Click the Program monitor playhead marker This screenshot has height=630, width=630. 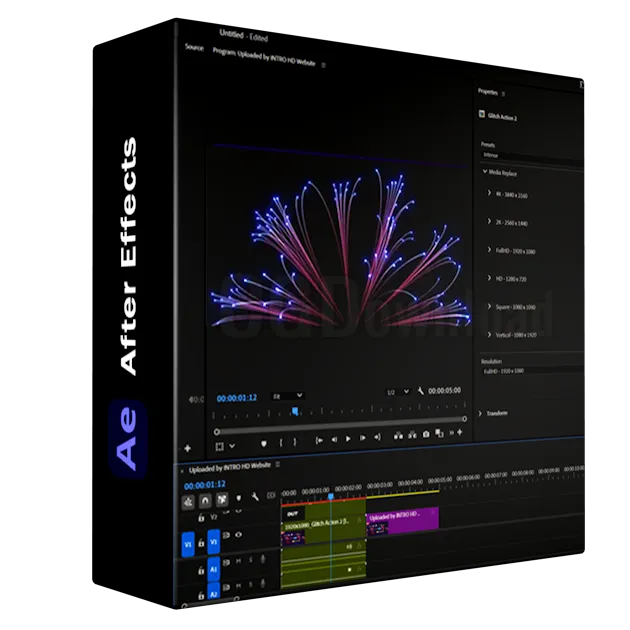295,411
